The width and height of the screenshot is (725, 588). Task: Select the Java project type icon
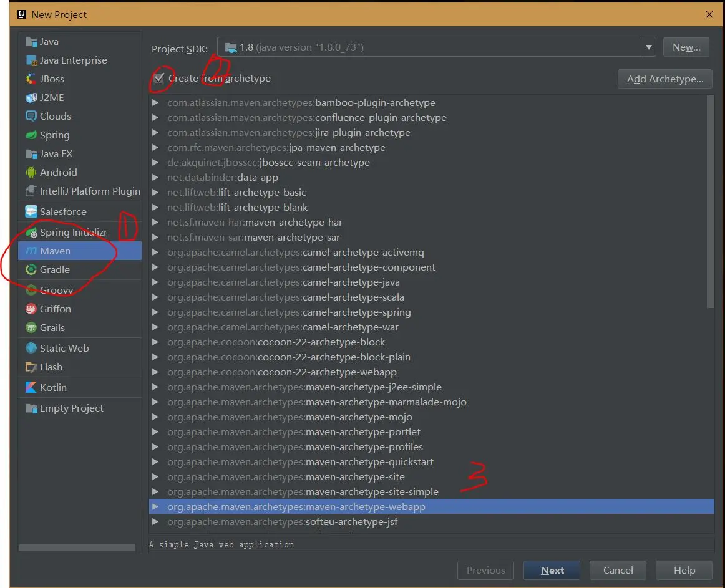[x=31, y=42]
